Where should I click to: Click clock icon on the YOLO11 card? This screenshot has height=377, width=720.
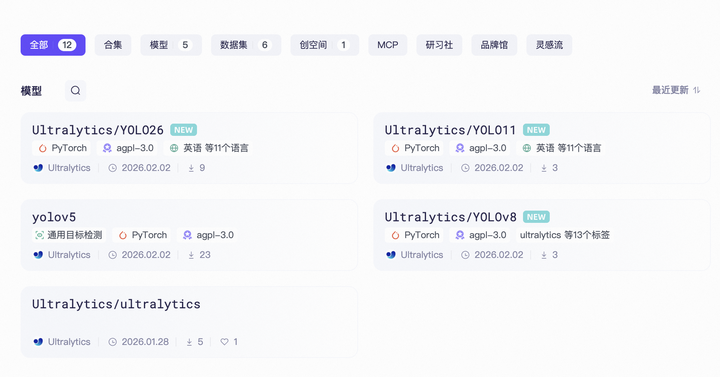[465, 168]
